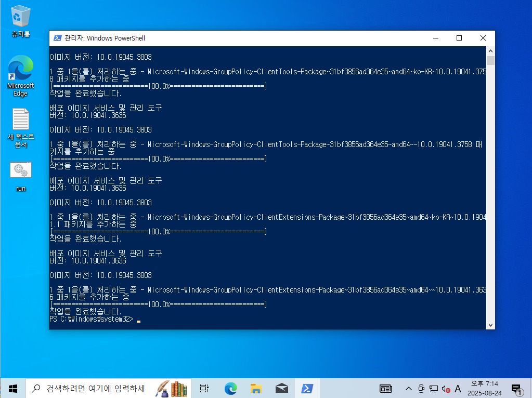Open the Mail app on taskbar
The width and height of the screenshot is (532, 398).
pyautogui.click(x=281, y=388)
